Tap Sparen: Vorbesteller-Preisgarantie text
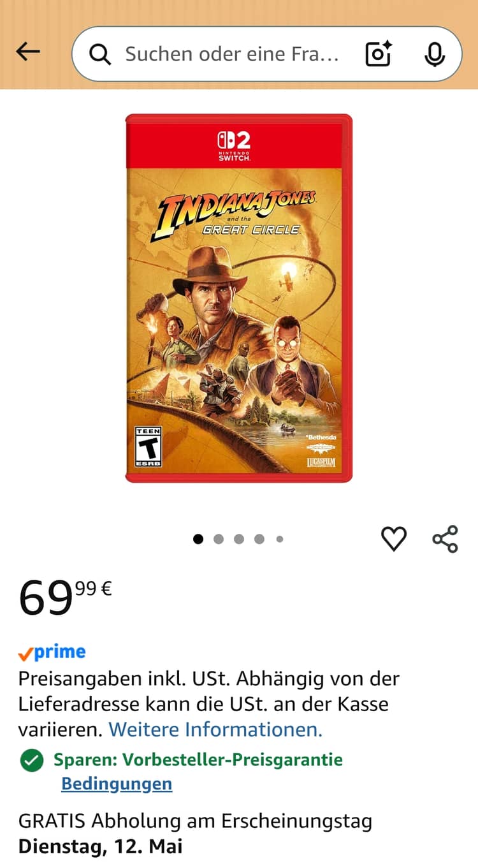 point(198,760)
